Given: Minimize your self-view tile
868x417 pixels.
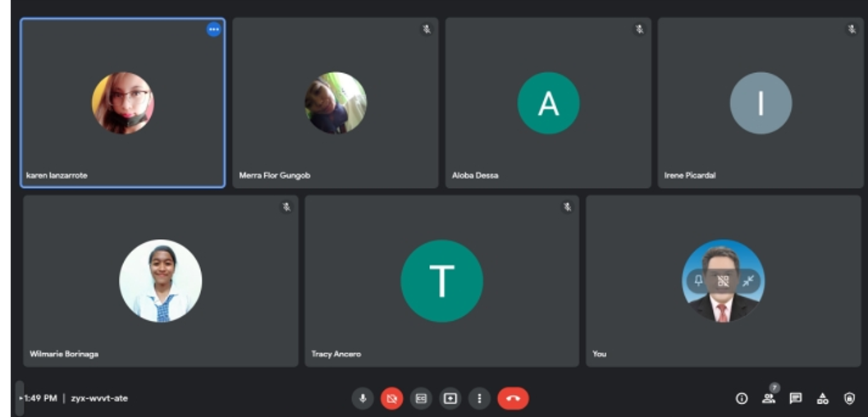Looking at the screenshot, I should point(748,281).
